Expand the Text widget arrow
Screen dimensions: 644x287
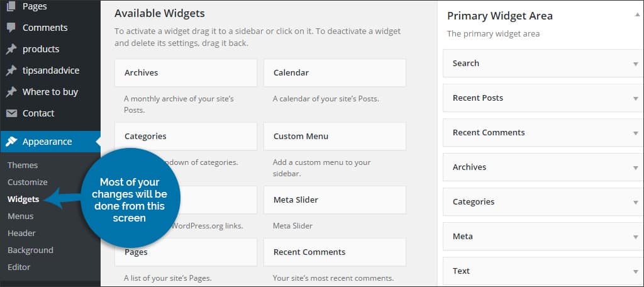tap(635, 271)
